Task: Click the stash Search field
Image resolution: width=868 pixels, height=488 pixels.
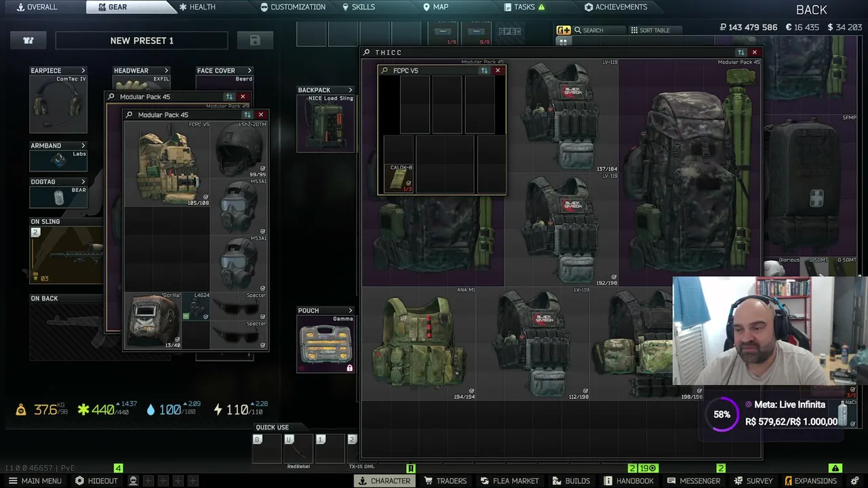Action: point(599,30)
